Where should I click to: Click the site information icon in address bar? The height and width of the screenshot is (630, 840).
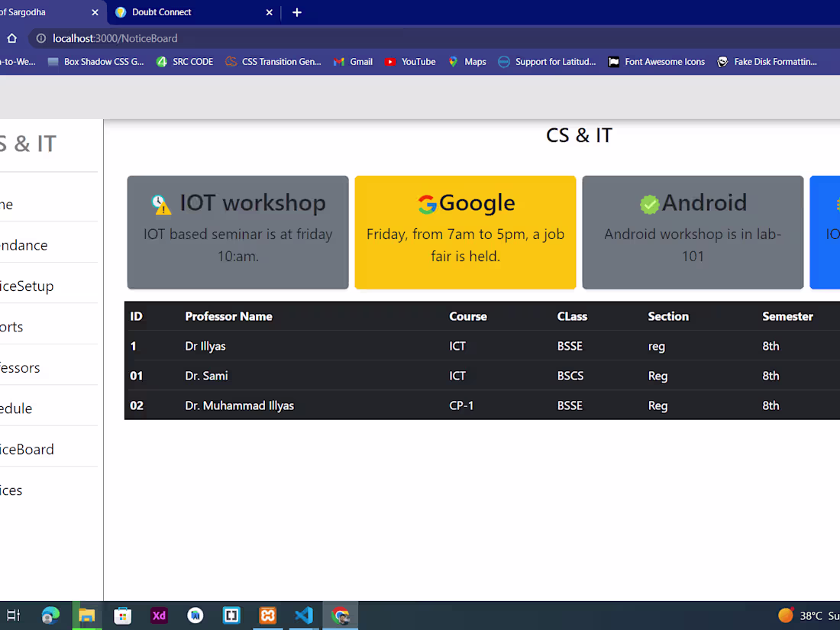[x=40, y=38]
